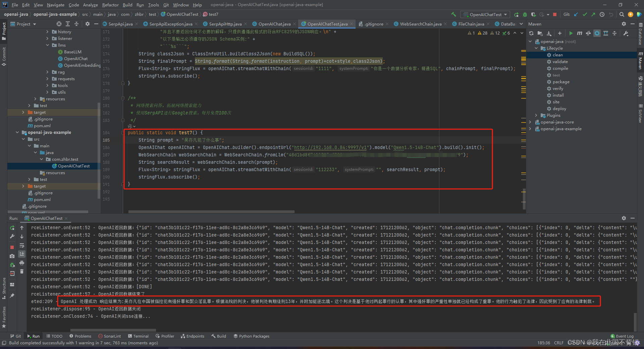644x349 pixels.
Task: Click the Build Project hammer icon
Action: [x=453, y=14]
